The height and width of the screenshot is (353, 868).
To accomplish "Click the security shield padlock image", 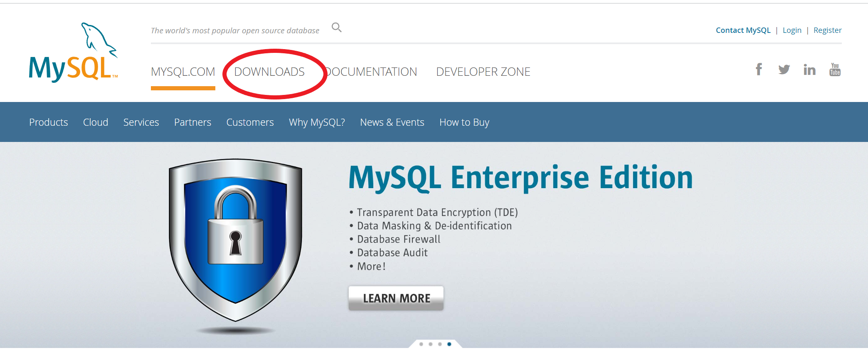I will pos(235,240).
